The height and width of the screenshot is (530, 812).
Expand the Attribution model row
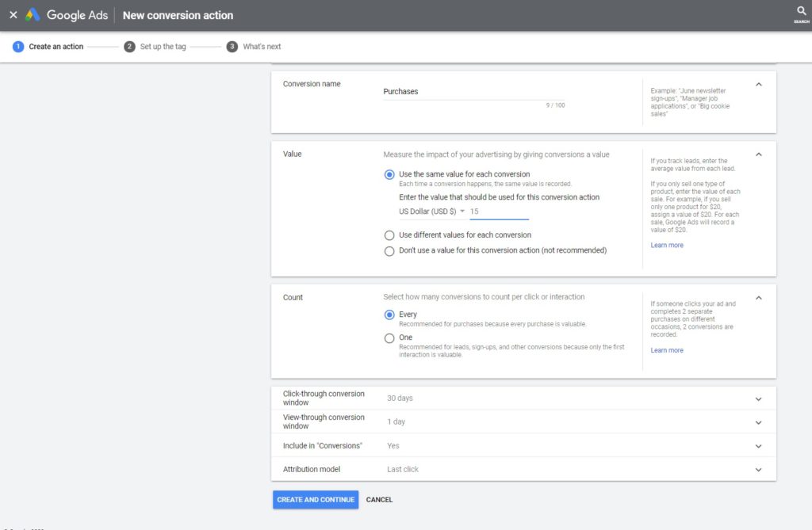click(759, 468)
